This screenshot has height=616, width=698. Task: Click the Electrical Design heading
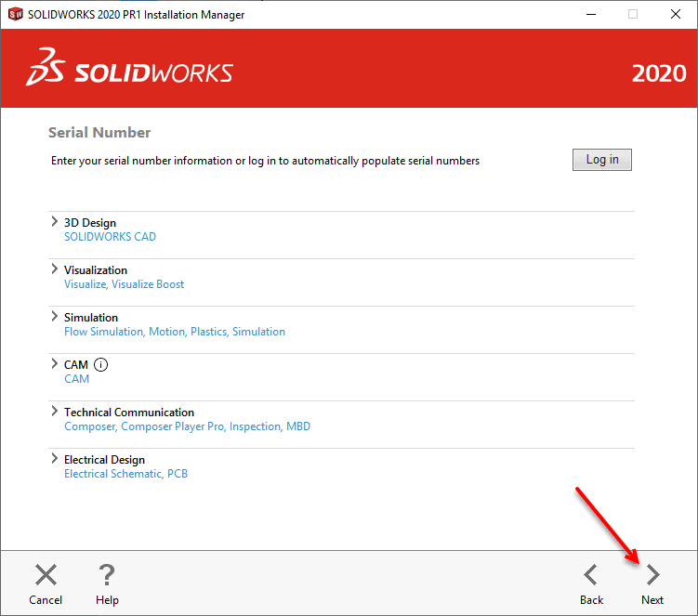coord(105,460)
